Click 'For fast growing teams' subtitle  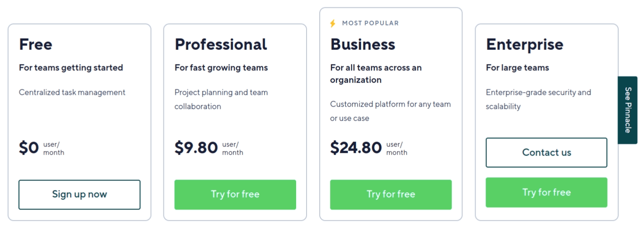(221, 68)
